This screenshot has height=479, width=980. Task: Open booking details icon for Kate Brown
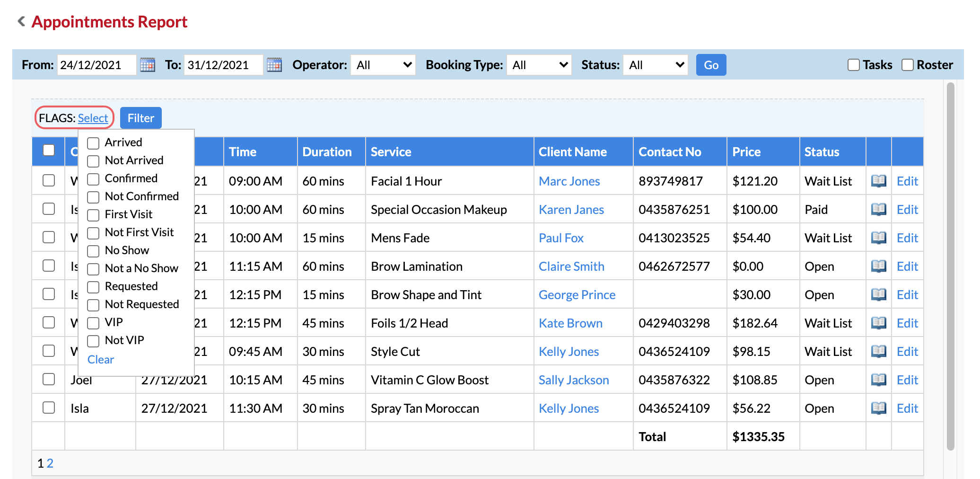point(879,323)
